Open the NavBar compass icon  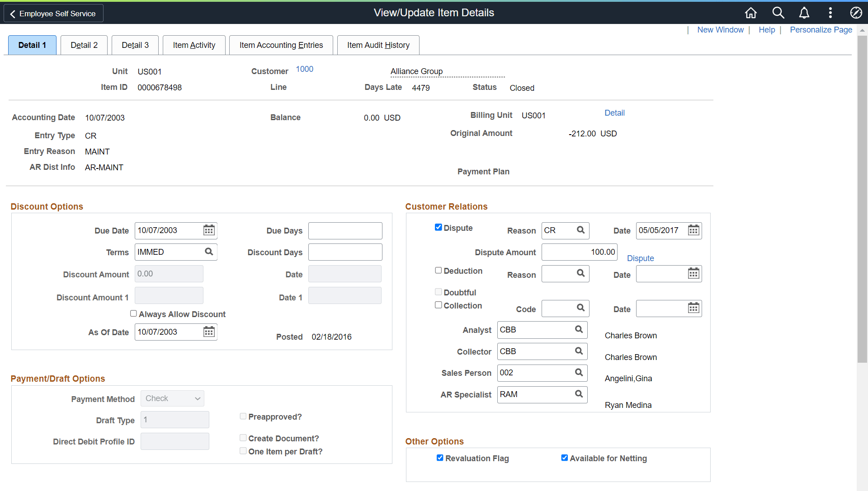point(855,13)
